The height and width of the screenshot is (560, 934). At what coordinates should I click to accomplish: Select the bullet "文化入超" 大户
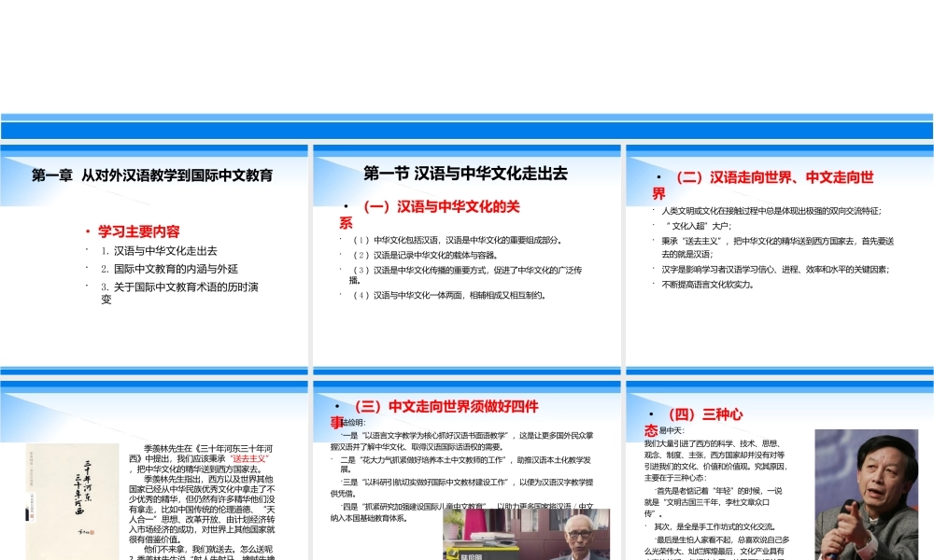(x=698, y=226)
